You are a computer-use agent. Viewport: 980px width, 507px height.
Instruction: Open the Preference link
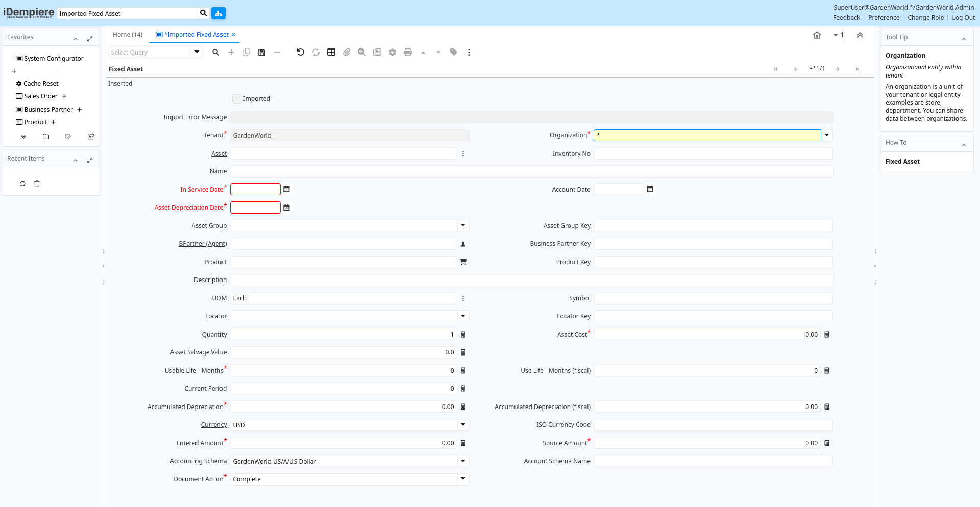coord(884,18)
